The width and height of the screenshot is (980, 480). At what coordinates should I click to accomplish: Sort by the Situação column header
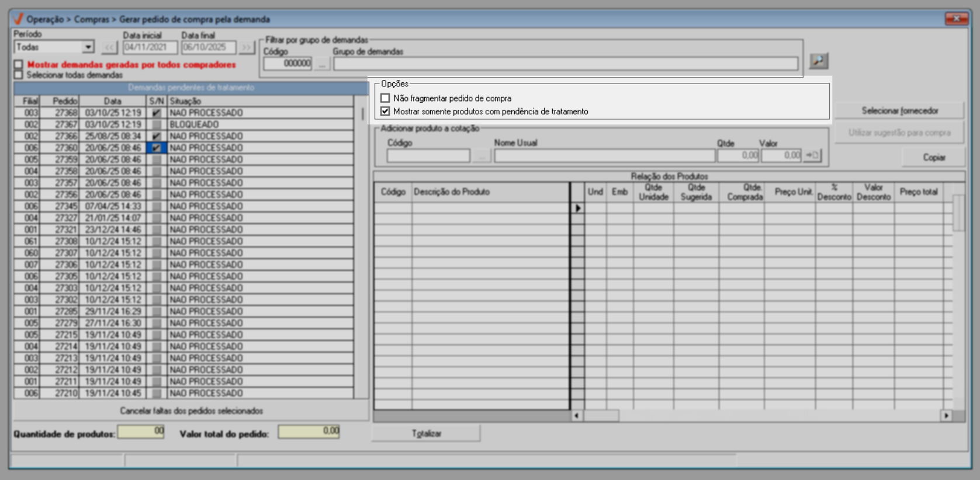259,101
